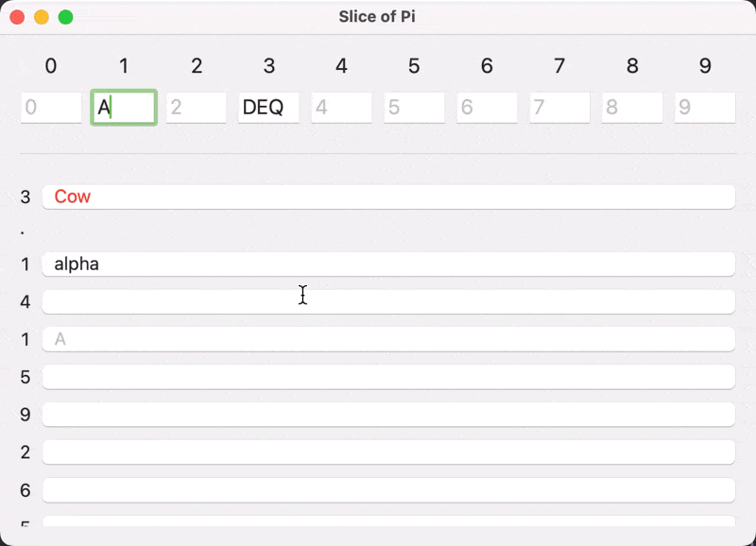Click the top input field with placeholder 7
Screen dimensions: 756x546
tap(559, 108)
